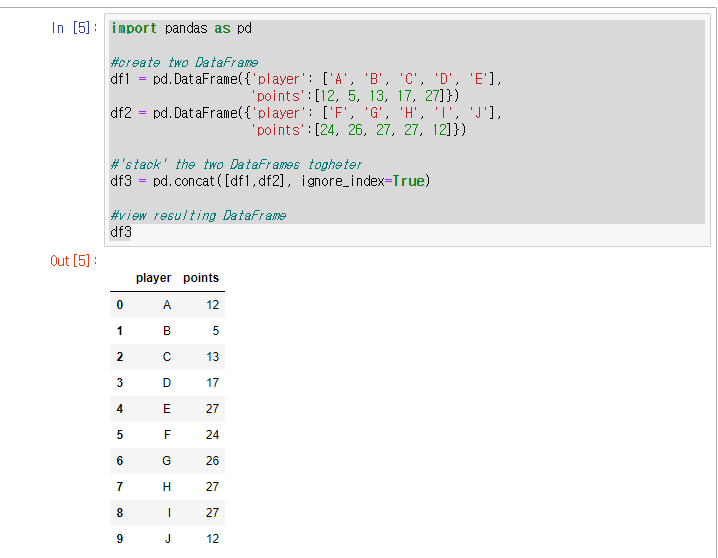Click points value 13

[x=212, y=357]
